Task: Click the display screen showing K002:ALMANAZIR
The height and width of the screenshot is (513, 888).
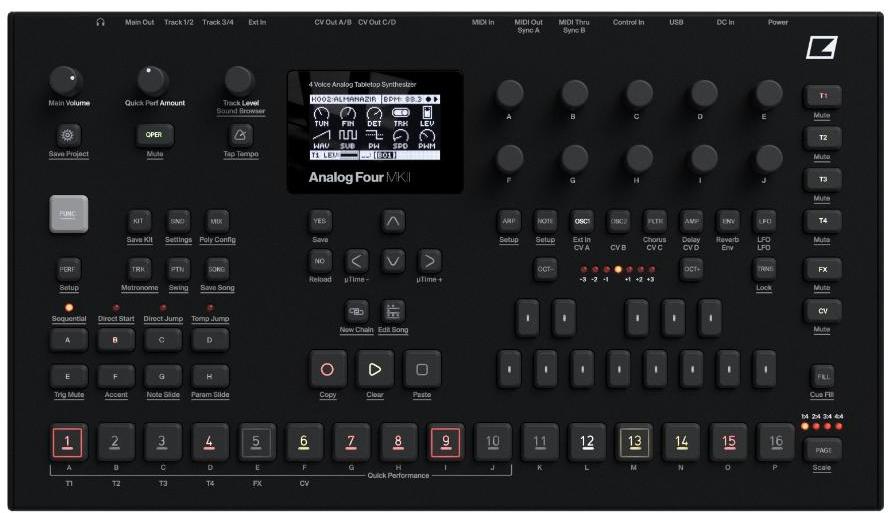Action: [x=375, y=127]
